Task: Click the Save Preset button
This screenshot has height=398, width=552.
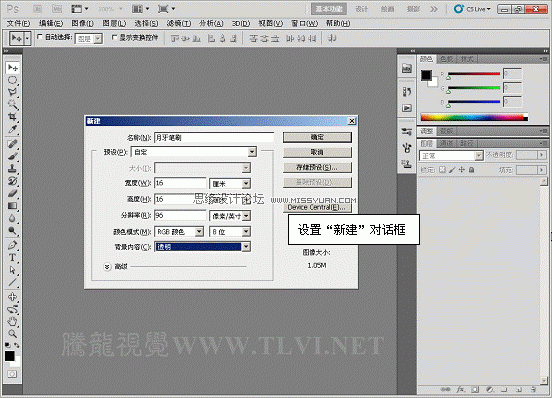Action: 317,167
